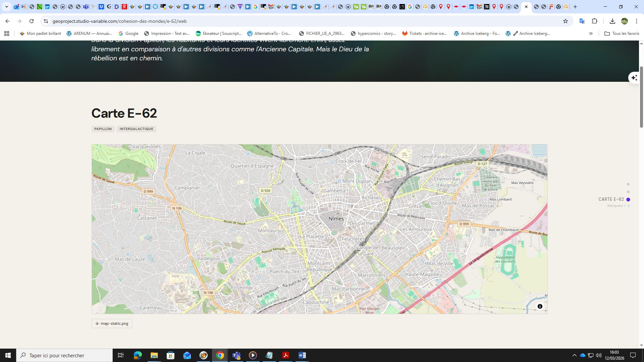Open Chrome extensions puzzle icon

[x=594, y=21]
